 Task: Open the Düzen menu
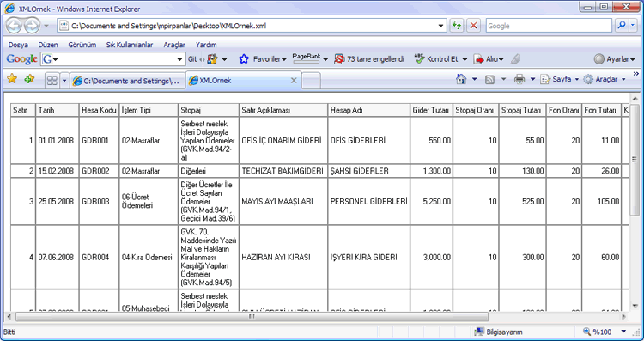click(48, 45)
